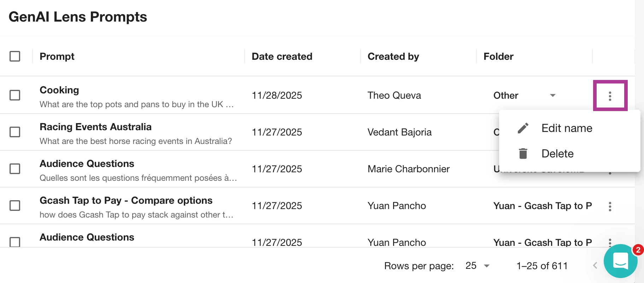This screenshot has height=283, width=644.
Task: Open folder dropdown Yuan - Gcash Tap to P
Action: pyautogui.click(x=542, y=206)
